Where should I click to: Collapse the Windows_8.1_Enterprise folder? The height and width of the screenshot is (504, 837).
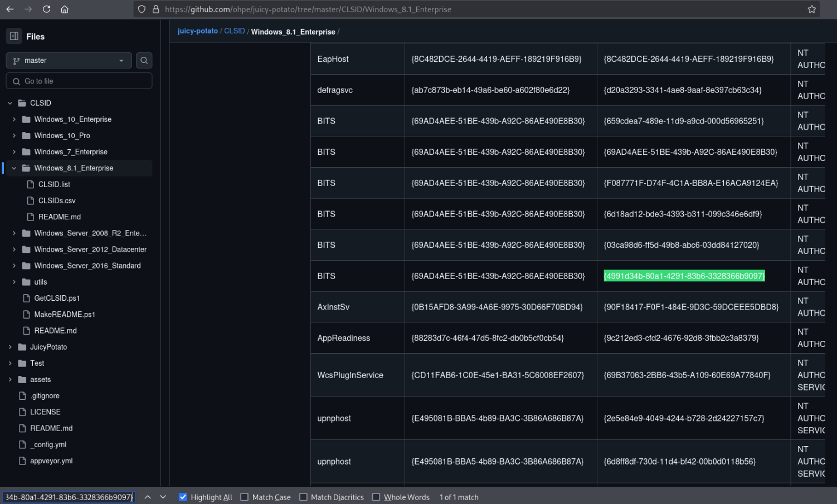(14, 168)
